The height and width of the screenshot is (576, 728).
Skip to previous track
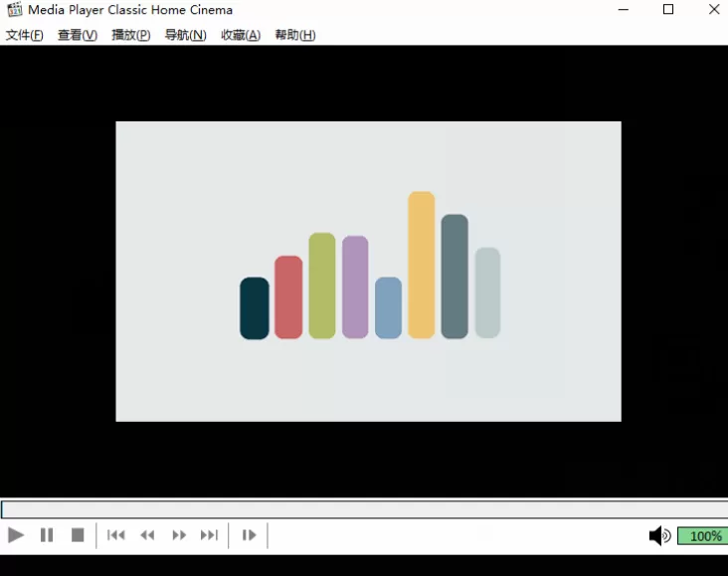(x=116, y=535)
